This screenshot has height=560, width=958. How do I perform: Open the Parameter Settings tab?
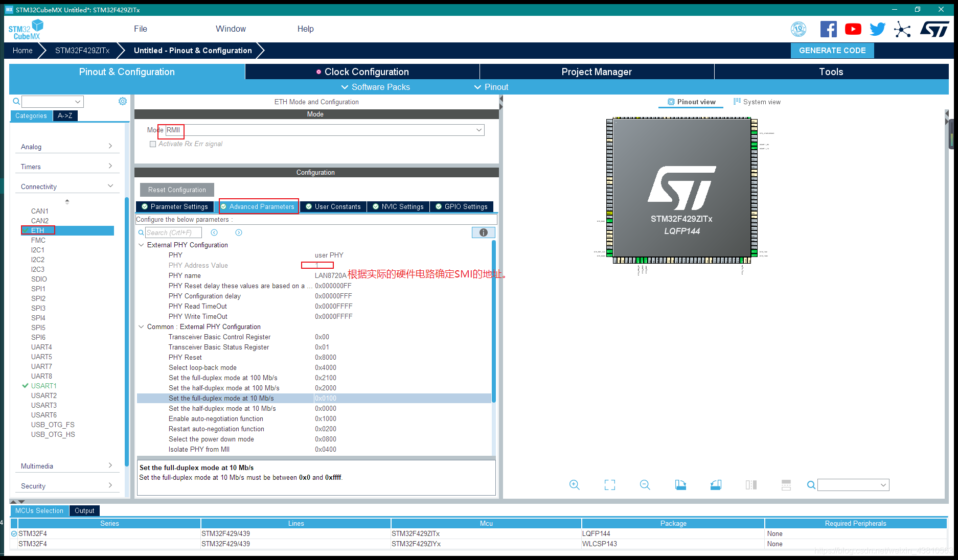click(x=175, y=206)
